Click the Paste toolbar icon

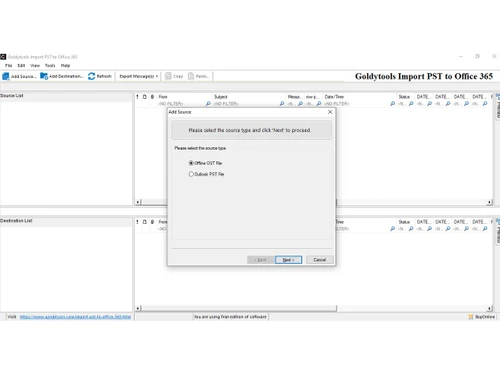click(x=191, y=76)
